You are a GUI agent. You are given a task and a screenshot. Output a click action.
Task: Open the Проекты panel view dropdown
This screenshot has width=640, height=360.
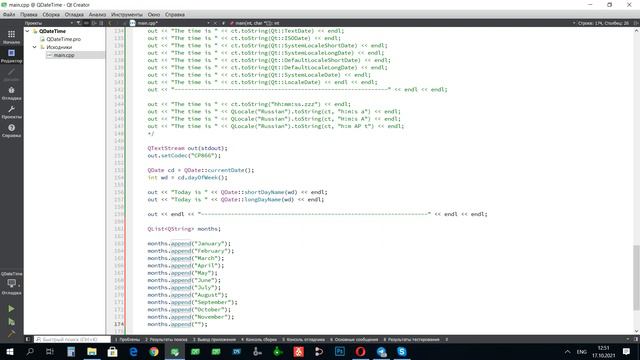pyautogui.click(x=71, y=23)
